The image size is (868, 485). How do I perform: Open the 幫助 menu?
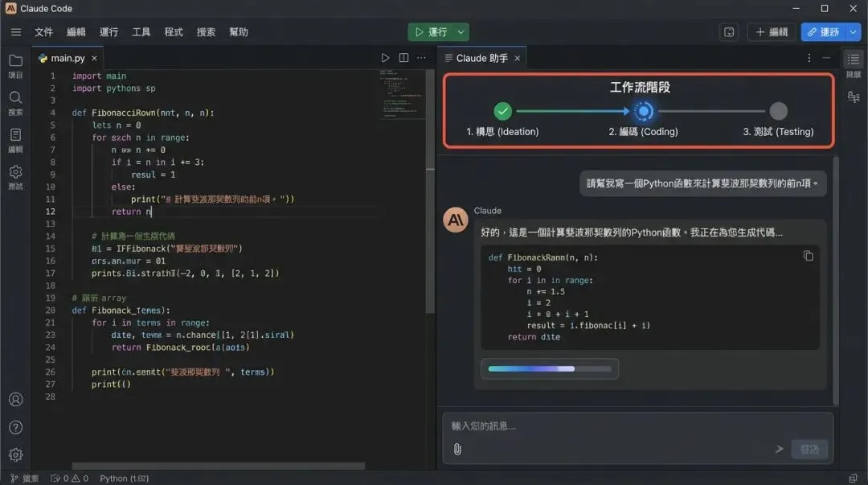(x=239, y=32)
